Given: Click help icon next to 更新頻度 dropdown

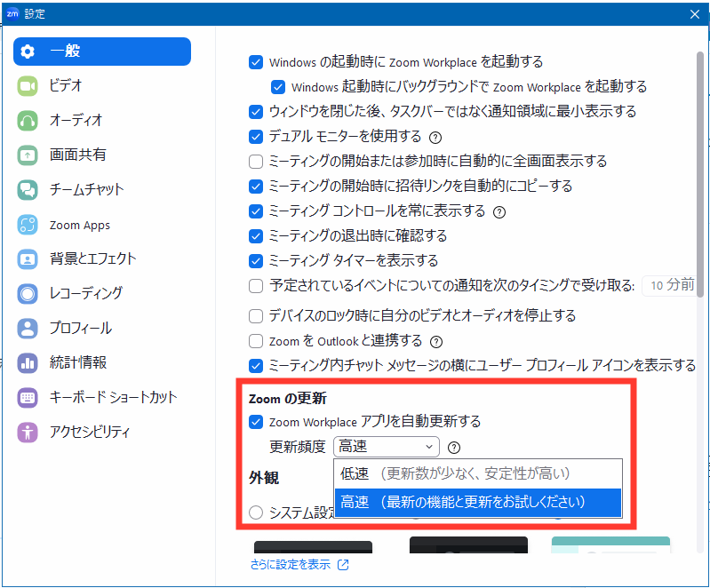Looking at the screenshot, I should pos(454,448).
